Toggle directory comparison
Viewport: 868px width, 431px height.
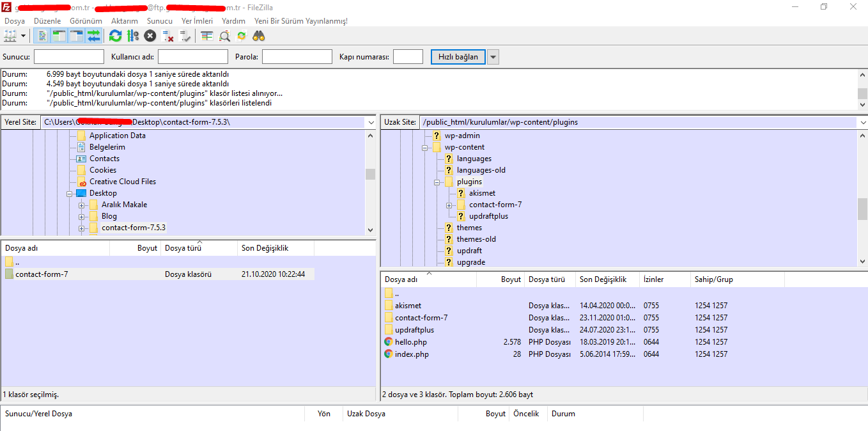(x=224, y=36)
